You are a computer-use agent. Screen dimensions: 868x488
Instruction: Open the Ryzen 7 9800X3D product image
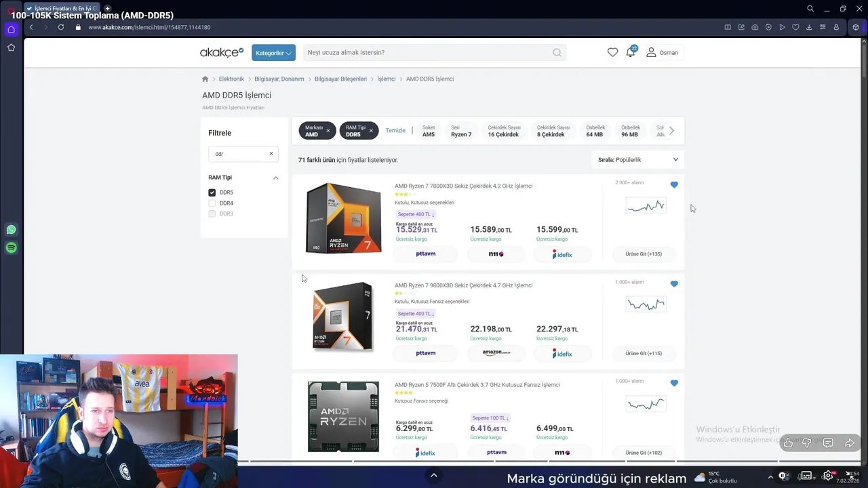tap(343, 317)
